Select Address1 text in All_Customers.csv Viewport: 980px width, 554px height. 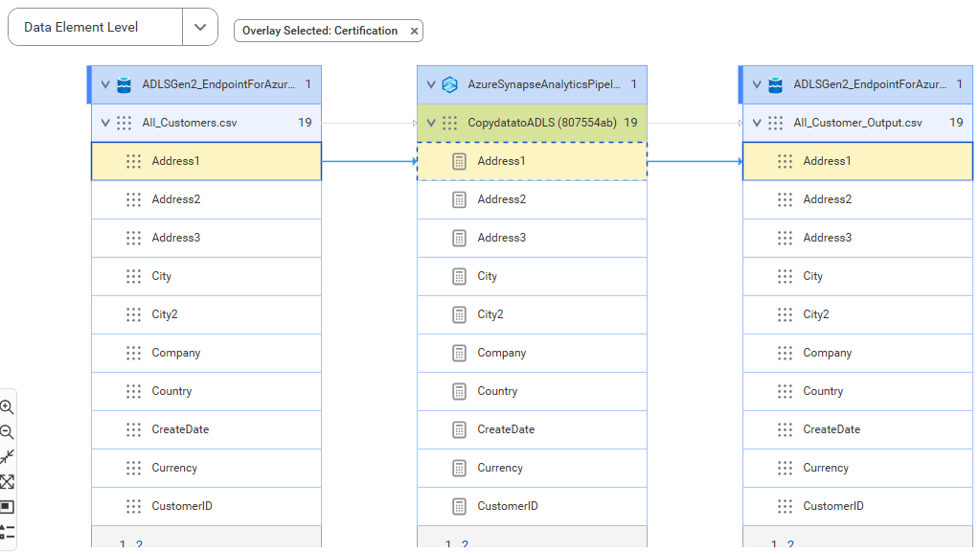pos(175,161)
